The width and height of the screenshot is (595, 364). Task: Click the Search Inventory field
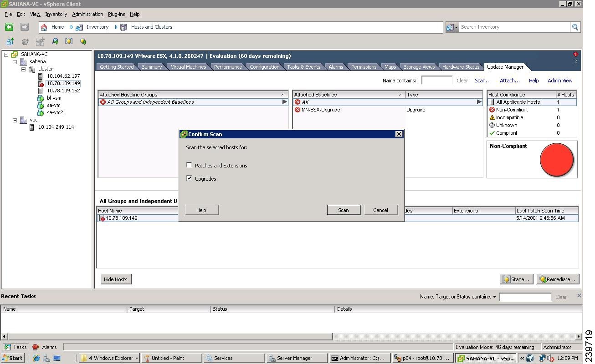[515, 27]
